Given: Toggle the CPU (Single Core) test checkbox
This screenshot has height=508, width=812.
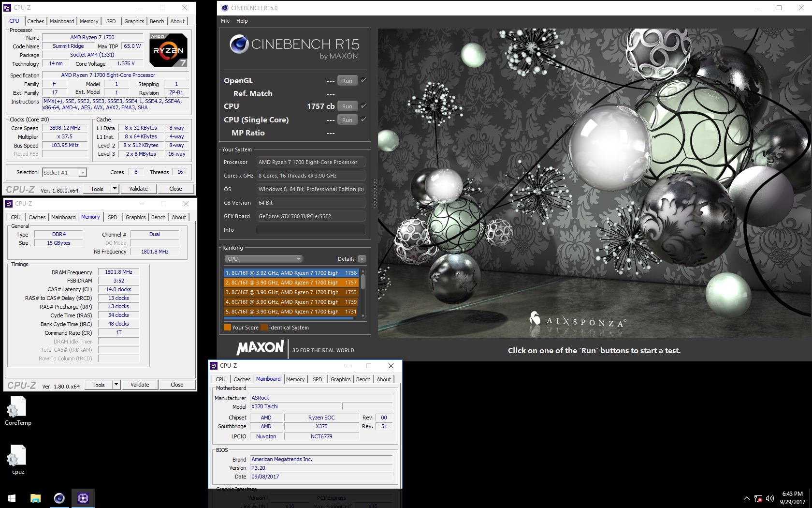Looking at the screenshot, I should coord(363,120).
